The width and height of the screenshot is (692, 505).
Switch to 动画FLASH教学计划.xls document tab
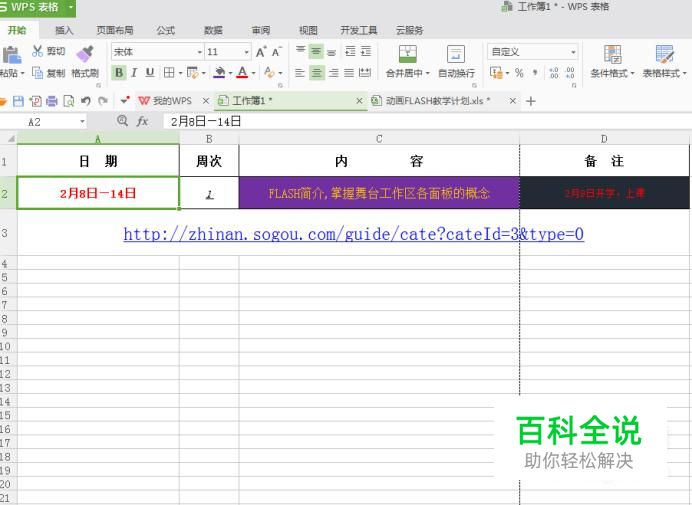[x=438, y=101]
